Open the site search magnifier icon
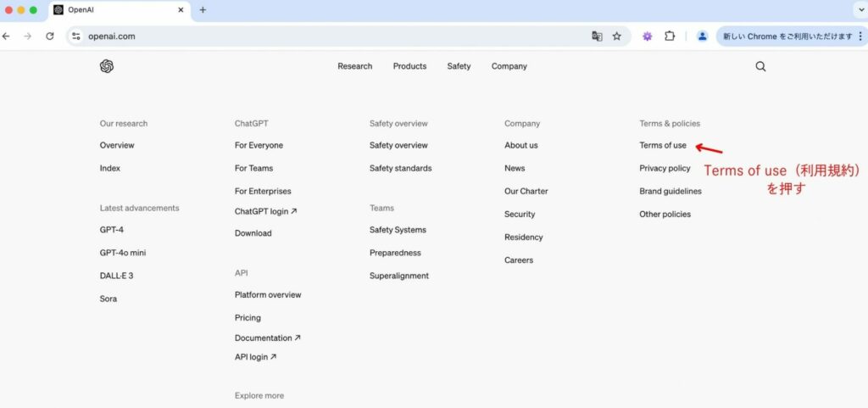 tap(760, 66)
